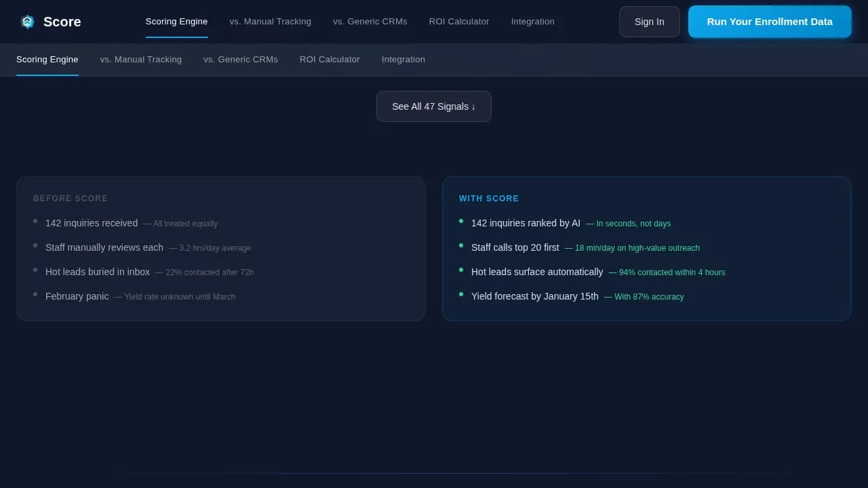Viewport: 868px width, 488px height.
Task: Select the vs. Generic CRMs secondary tab
Action: (x=240, y=59)
